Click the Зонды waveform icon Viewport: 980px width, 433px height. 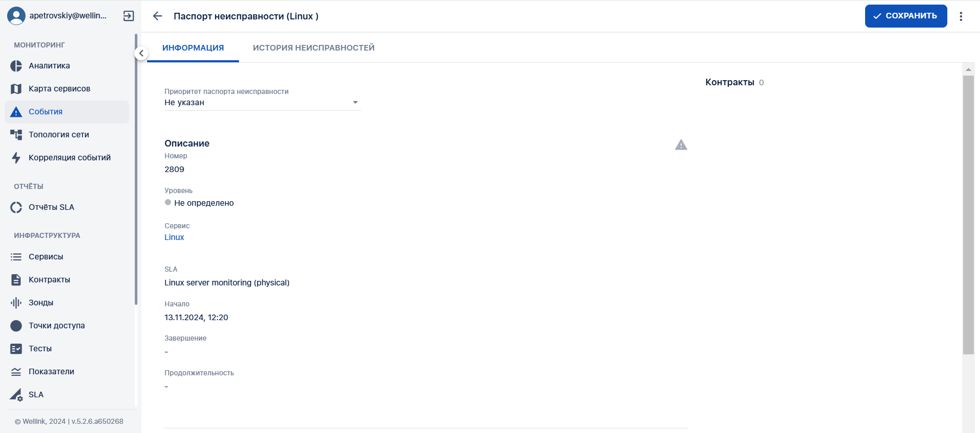[16, 303]
